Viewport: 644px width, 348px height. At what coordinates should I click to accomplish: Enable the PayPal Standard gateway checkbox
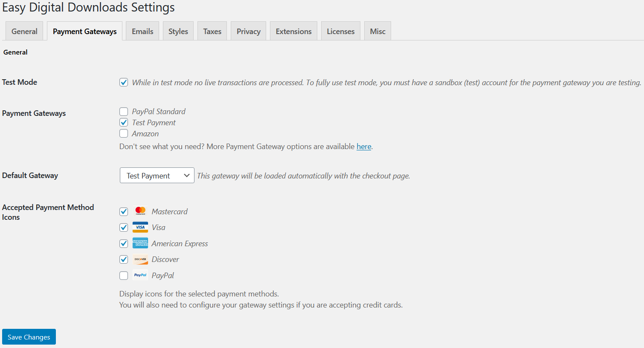pyautogui.click(x=124, y=112)
